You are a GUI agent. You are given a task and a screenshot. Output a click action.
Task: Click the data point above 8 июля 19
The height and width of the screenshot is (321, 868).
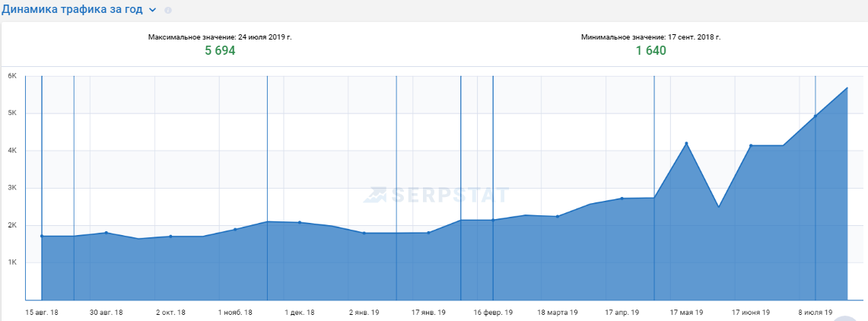coord(815,116)
